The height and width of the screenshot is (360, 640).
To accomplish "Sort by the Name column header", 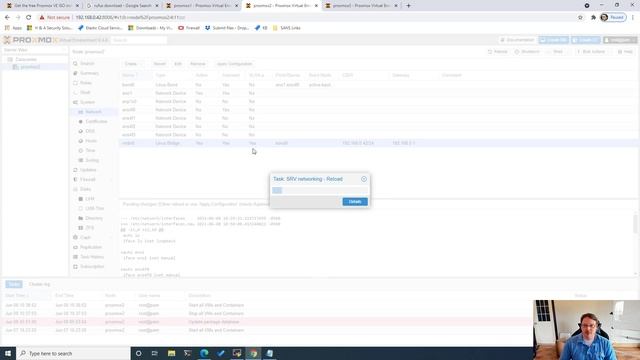I will pyautogui.click(x=136, y=76).
